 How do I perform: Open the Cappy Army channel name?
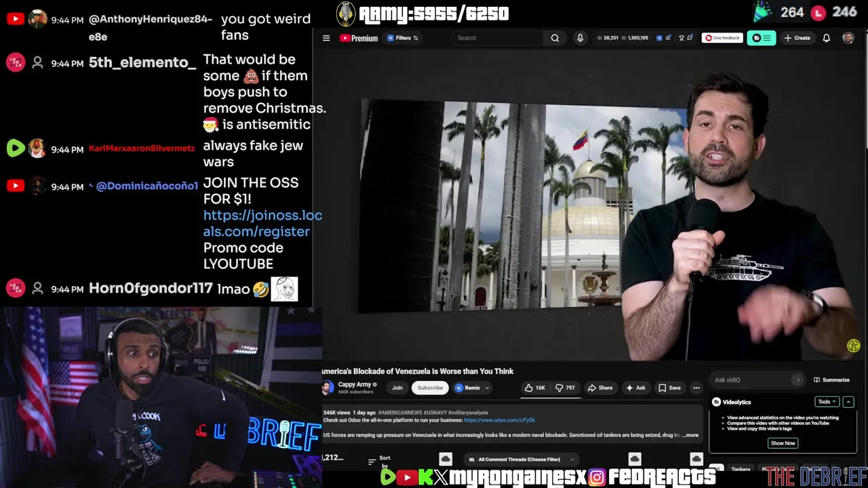pyautogui.click(x=354, y=384)
